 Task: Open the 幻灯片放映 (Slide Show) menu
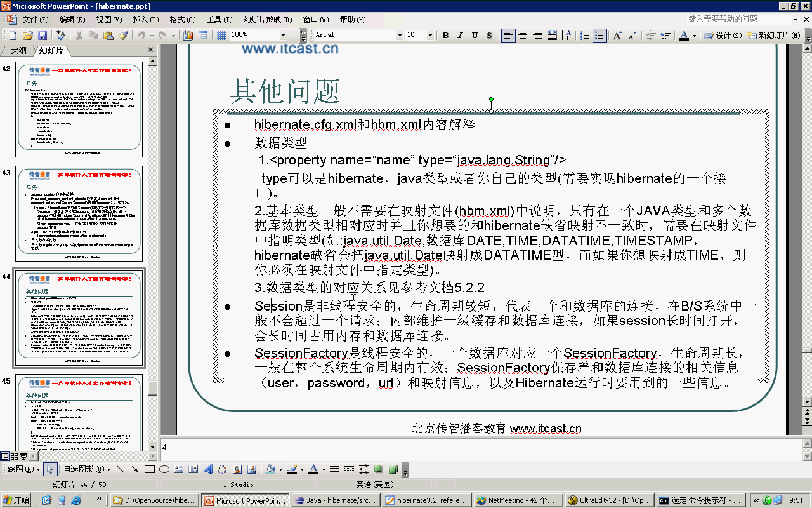click(267, 20)
